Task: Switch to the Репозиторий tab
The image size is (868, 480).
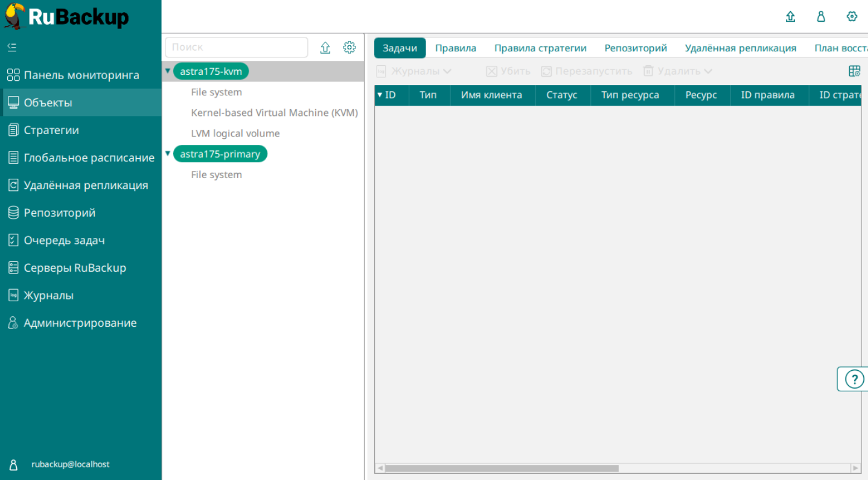Action: (636, 48)
